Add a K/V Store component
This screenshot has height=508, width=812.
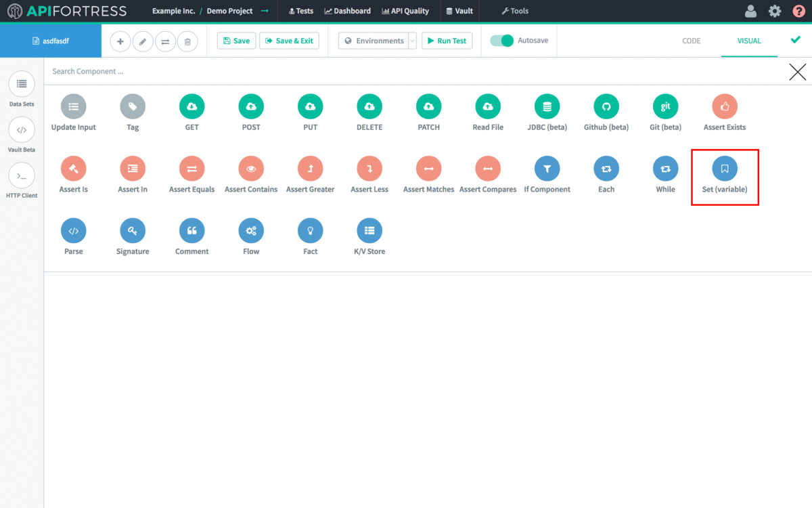pyautogui.click(x=369, y=230)
